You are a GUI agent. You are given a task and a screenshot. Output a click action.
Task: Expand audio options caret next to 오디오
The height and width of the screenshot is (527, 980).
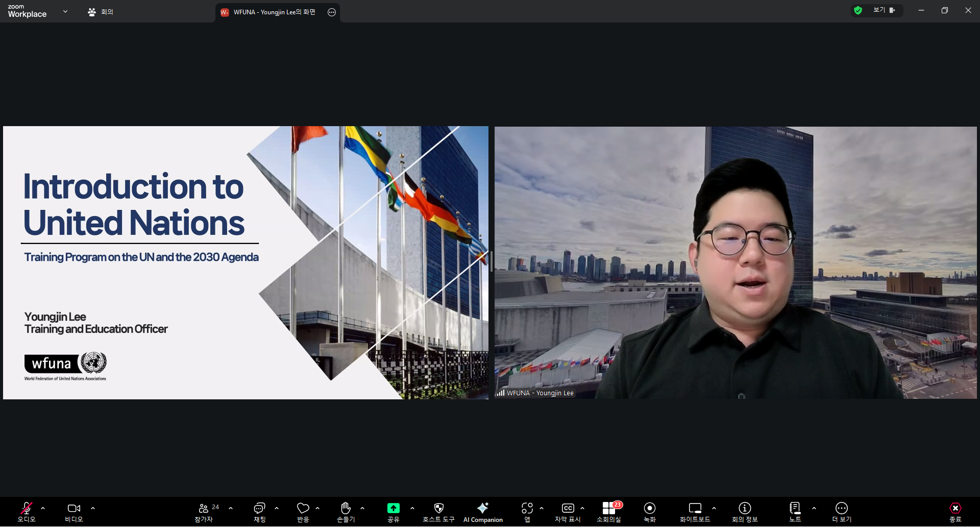(43, 508)
